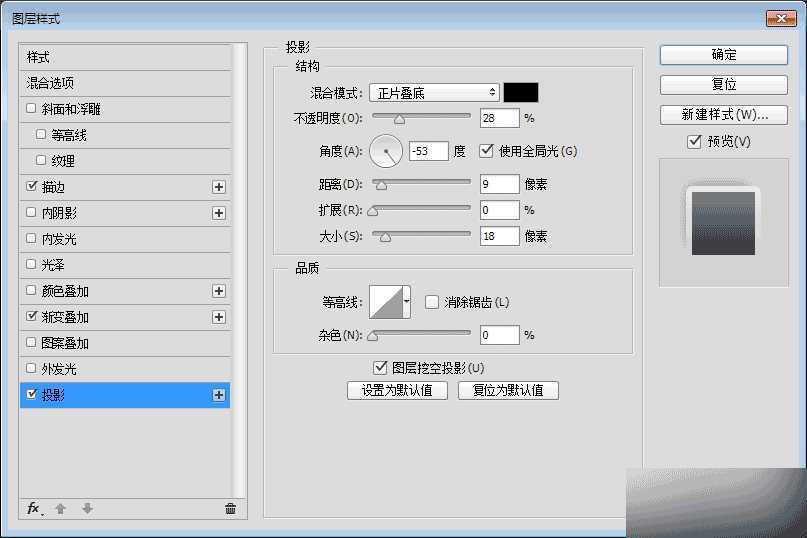Enable 纹理 checkbox
The width and height of the screenshot is (807, 538).
pyautogui.click(x=41, y=160)
